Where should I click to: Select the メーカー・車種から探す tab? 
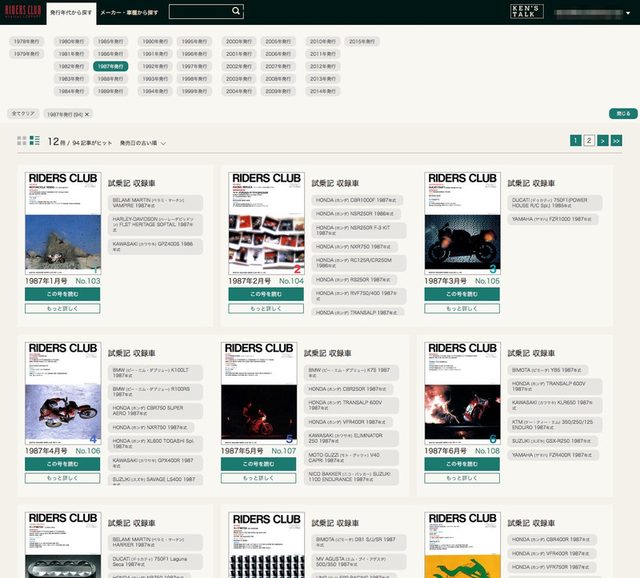point(129,13)
